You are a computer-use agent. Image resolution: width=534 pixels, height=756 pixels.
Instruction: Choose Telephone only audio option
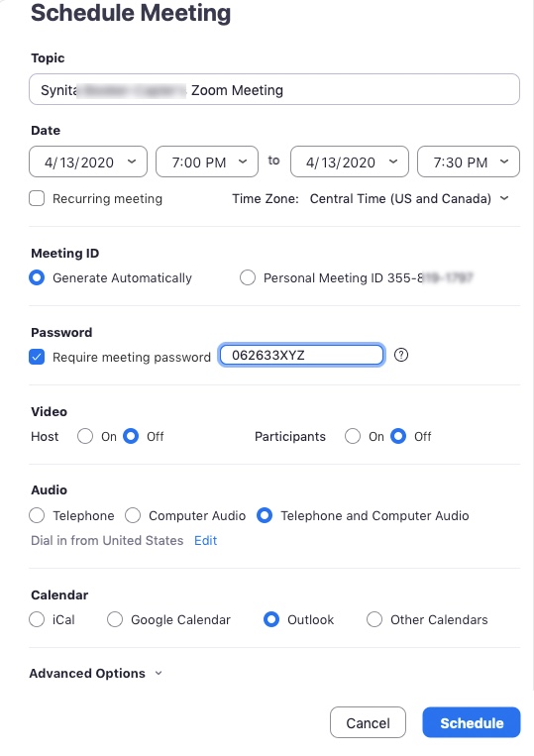[37, 515]
